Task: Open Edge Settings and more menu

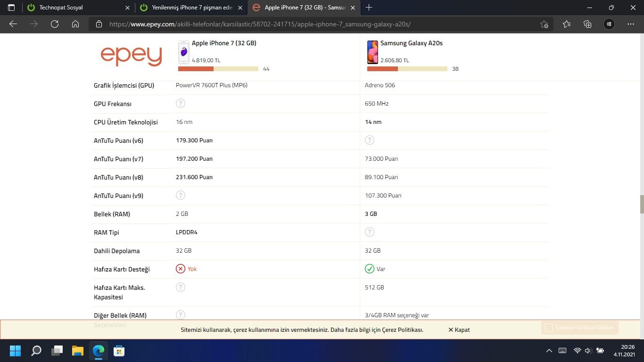Action: pyautogui.click(x=631, y=24)
